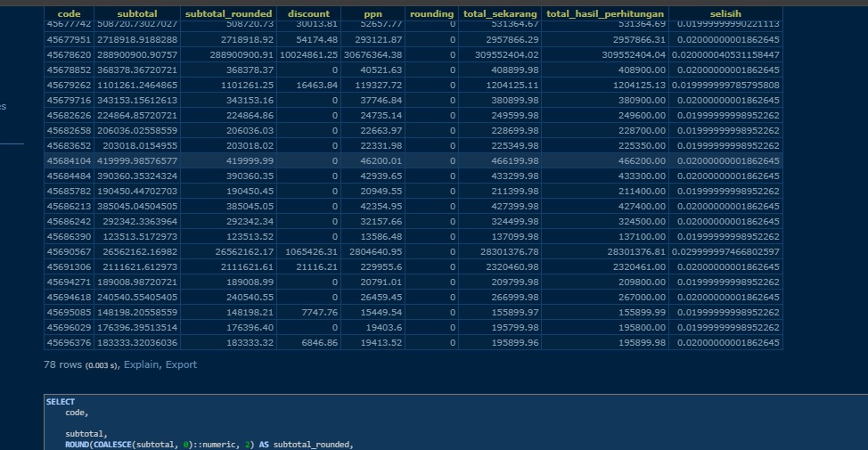Click discount value 7747.76
This screenshot has height=450, width=868.
pos(309,312)
